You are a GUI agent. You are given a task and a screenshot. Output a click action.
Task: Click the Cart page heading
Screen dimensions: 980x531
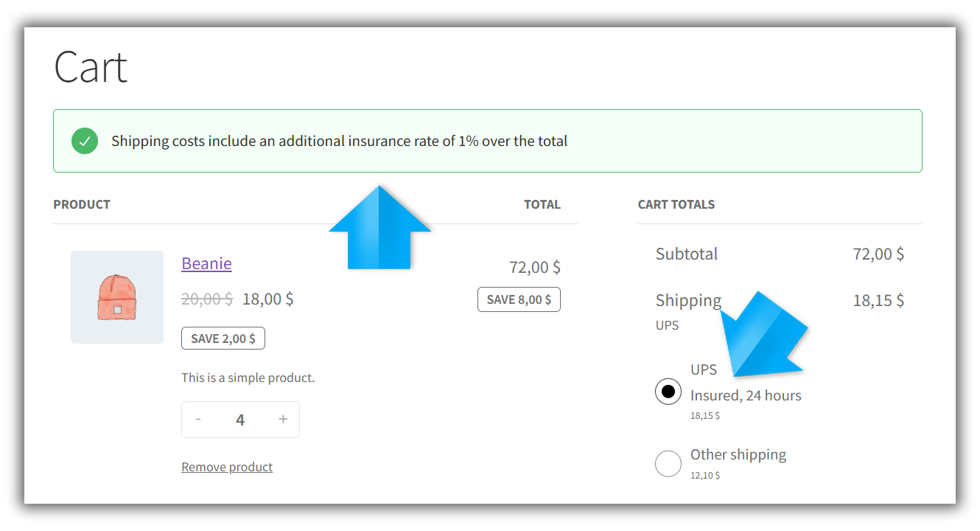pyautogui.click(x=91, y=67)
